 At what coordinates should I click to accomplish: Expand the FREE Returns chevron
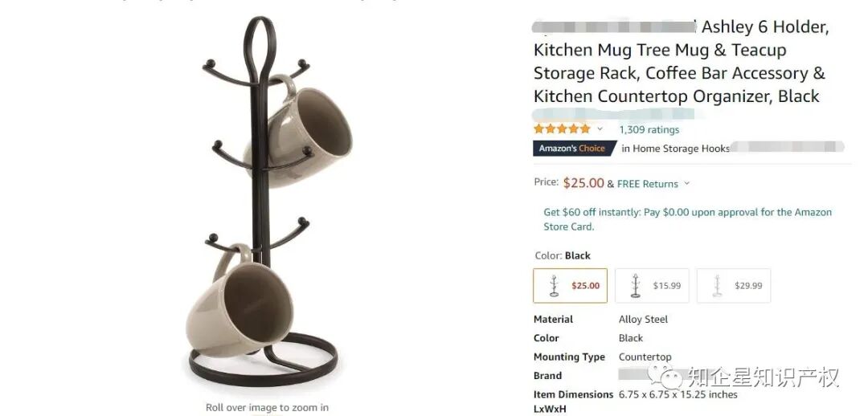click(687, 183)
